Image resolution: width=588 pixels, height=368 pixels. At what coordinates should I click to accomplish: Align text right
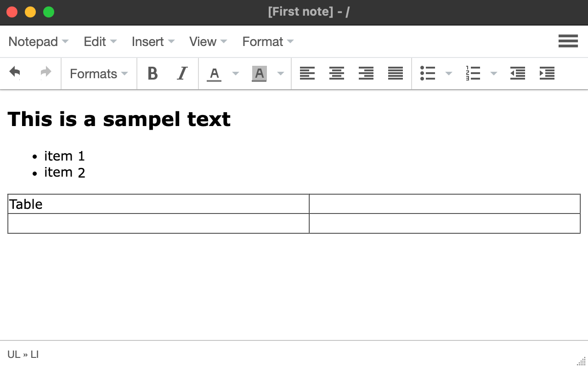pyautogui.click(x=366, y=73)
